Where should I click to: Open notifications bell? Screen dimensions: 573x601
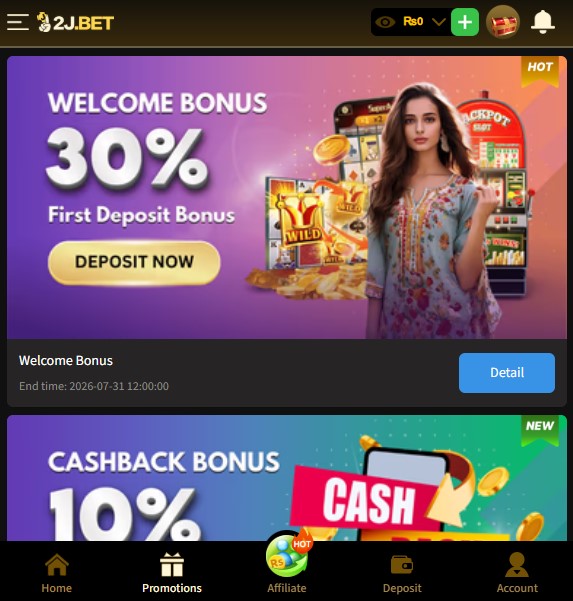pyautogui.click(x=543, y=22)
